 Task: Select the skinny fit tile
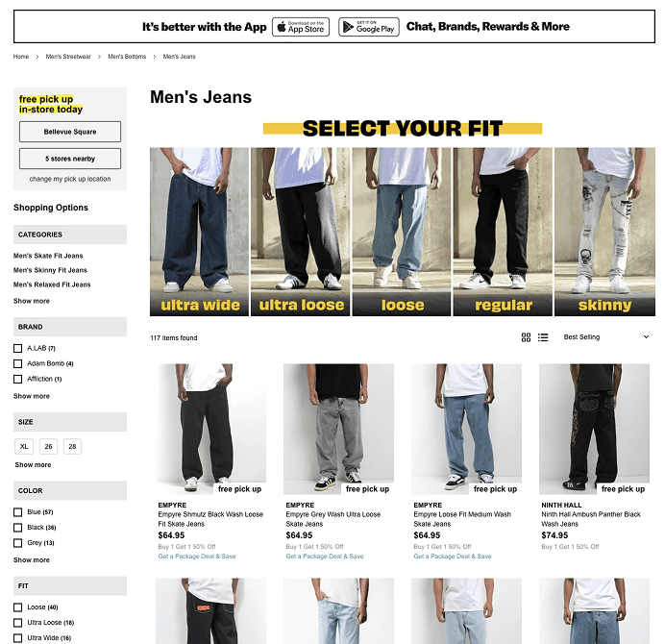604,232
